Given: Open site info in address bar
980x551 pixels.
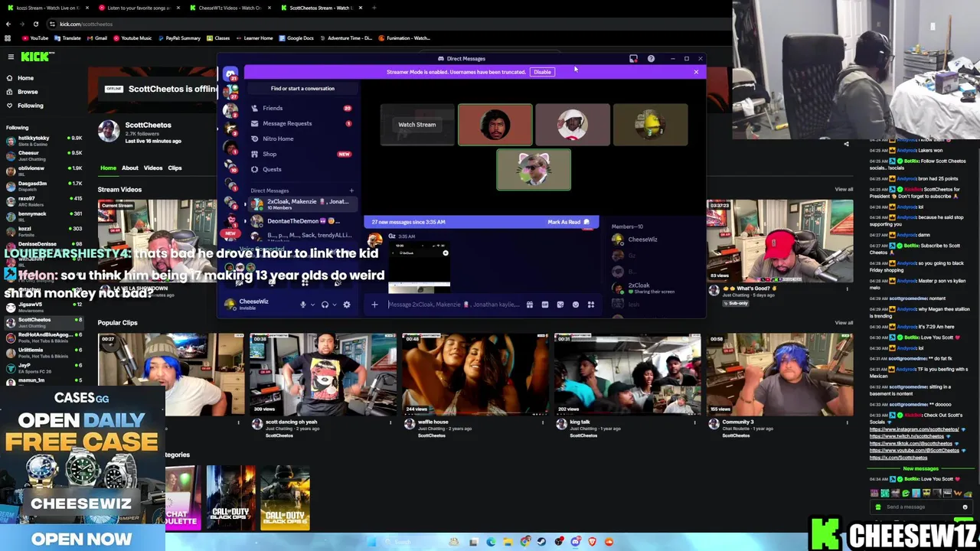Looking at the screenshot, I should (52, 24).
